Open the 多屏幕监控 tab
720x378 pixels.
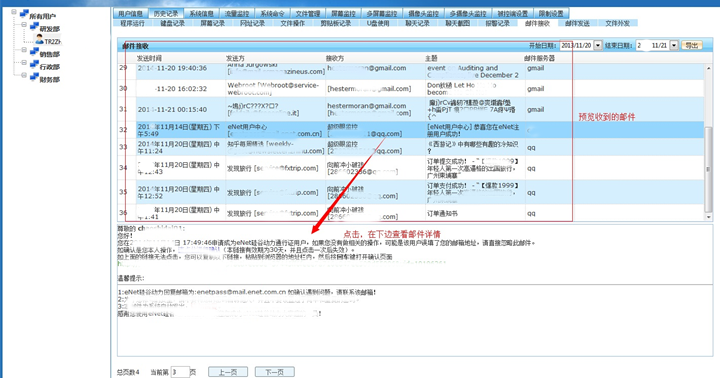[382, 13]
